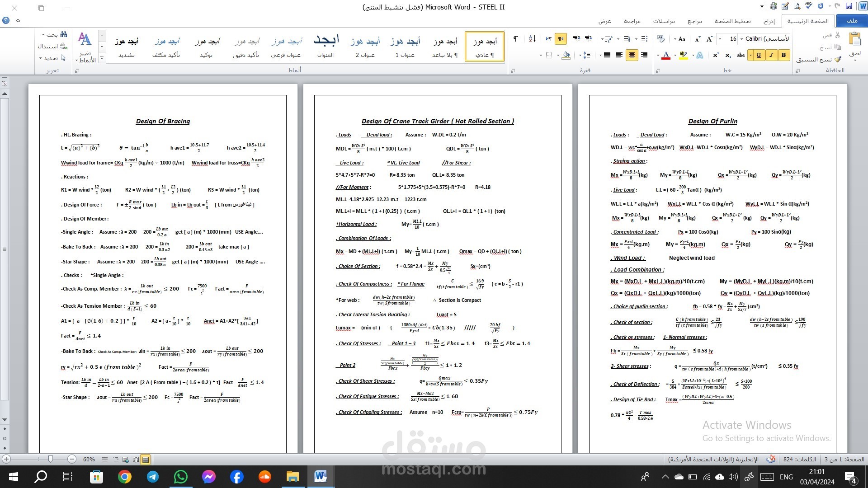Enable right-to-left text direction
The height and width of the screenshot is (488, 868).
point(561,39)
